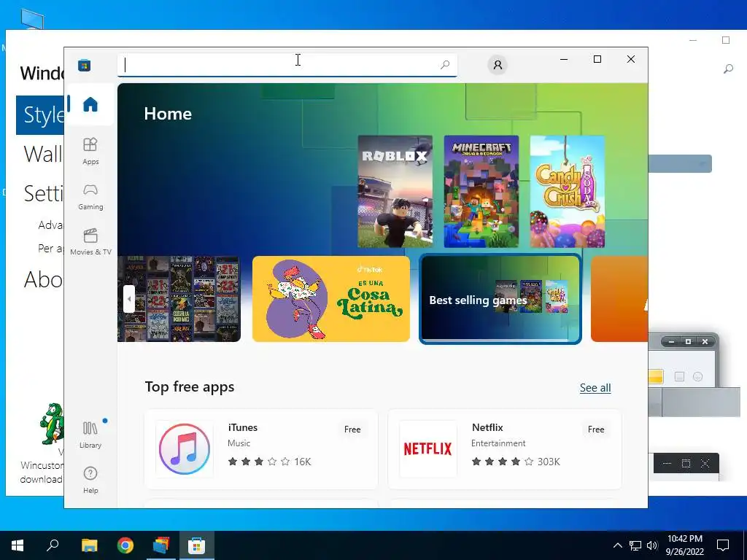The width and height of the screenshot is (747, 560).
Task: Show hidden tray icons chevron
Action: click(x=617, y=545)
